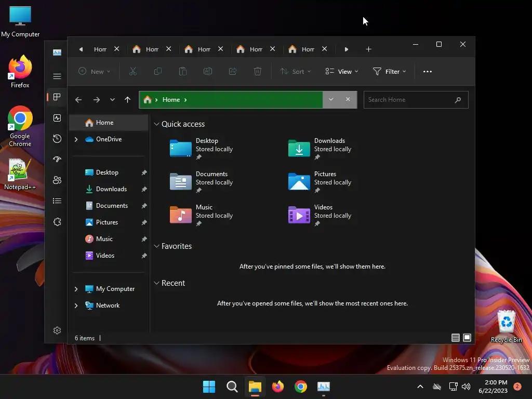Switch to large thumbnails view in status bar

click(x=467, y=338)
